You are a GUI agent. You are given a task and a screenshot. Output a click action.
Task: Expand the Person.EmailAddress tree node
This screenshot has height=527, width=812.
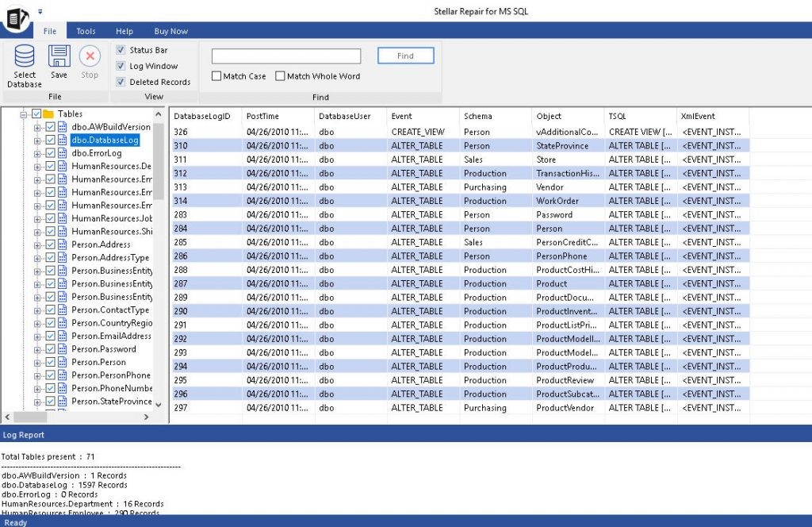[37, 337]
